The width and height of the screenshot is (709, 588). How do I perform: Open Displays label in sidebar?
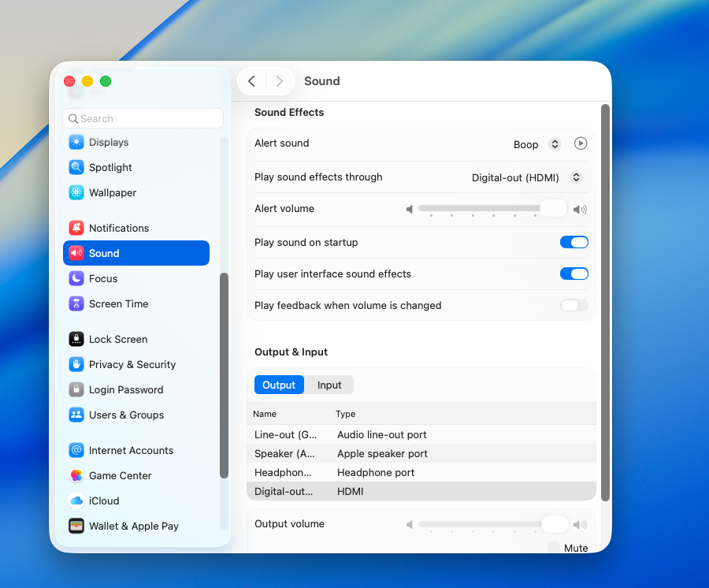[x=109, y=142]
